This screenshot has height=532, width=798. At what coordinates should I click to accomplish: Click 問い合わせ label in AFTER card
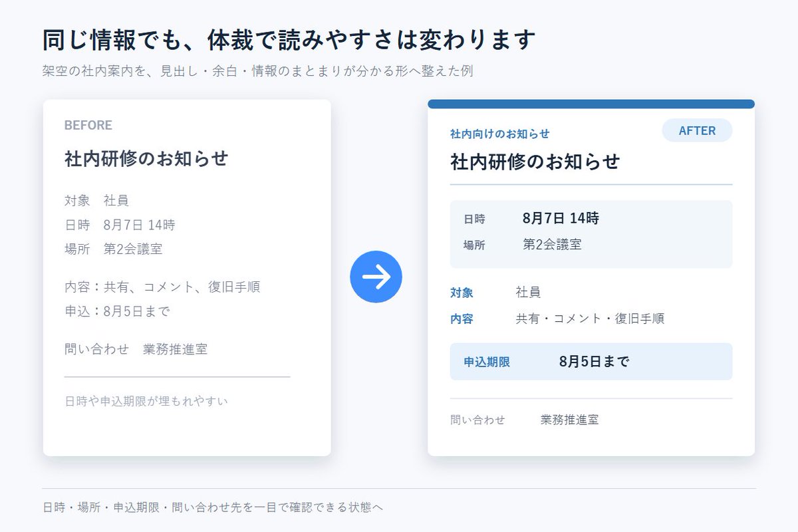click(x=477, y=420)
